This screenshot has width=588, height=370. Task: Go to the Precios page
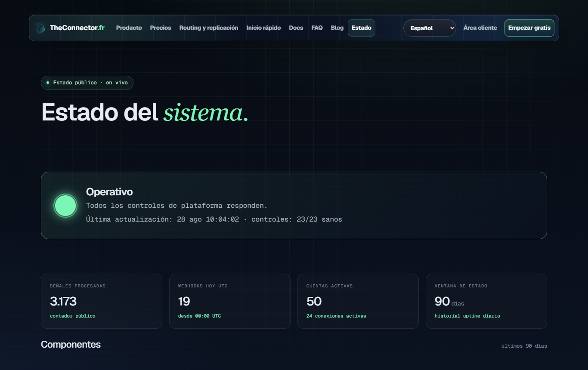(x=161, y=28)
